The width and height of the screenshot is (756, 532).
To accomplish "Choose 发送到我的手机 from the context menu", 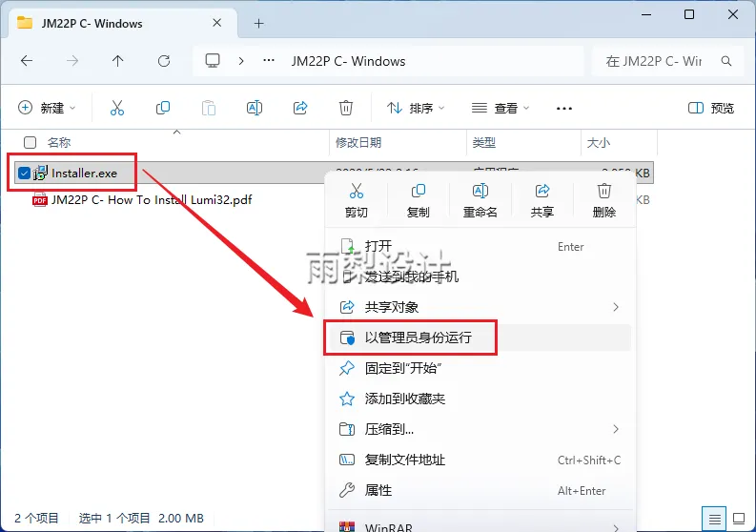I will (x=479, y=276).
